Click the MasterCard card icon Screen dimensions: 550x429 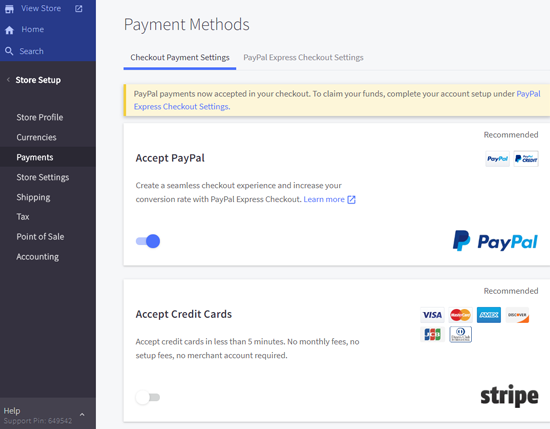pos(461,315)
